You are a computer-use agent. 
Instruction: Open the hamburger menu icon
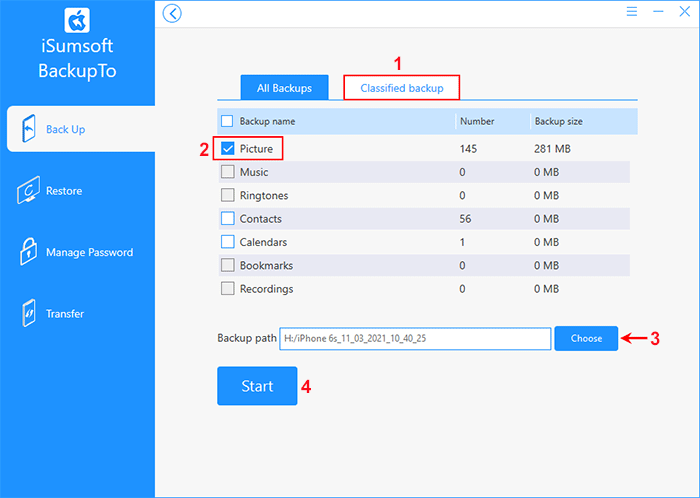(632, 12)
